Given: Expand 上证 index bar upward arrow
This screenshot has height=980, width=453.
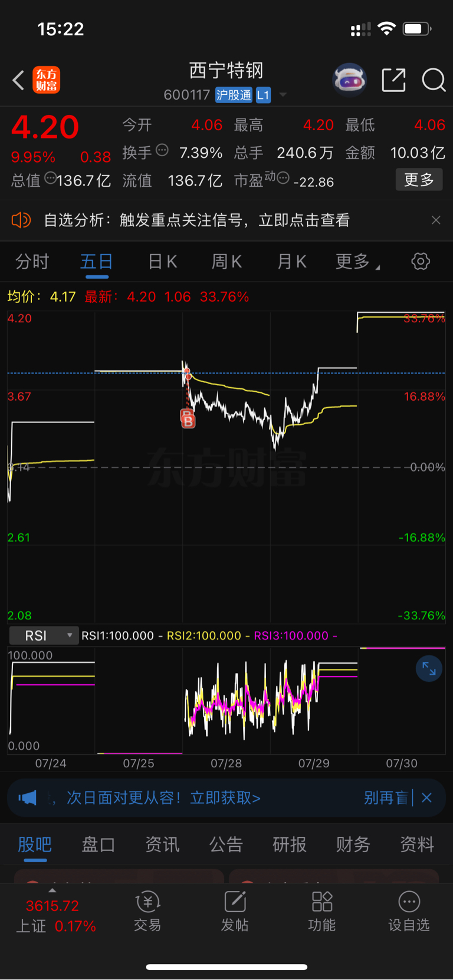Looking at the screenshot, I should [x=52, y=890].
